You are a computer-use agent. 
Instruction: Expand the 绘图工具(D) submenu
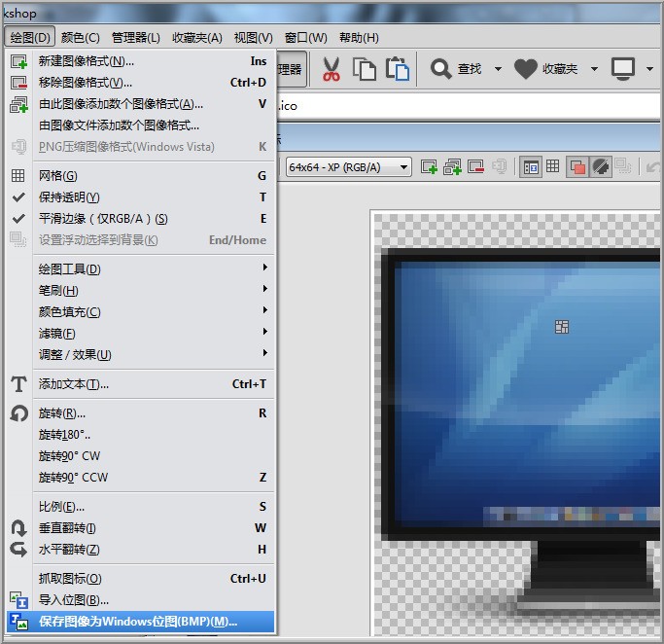pos(140,269)
